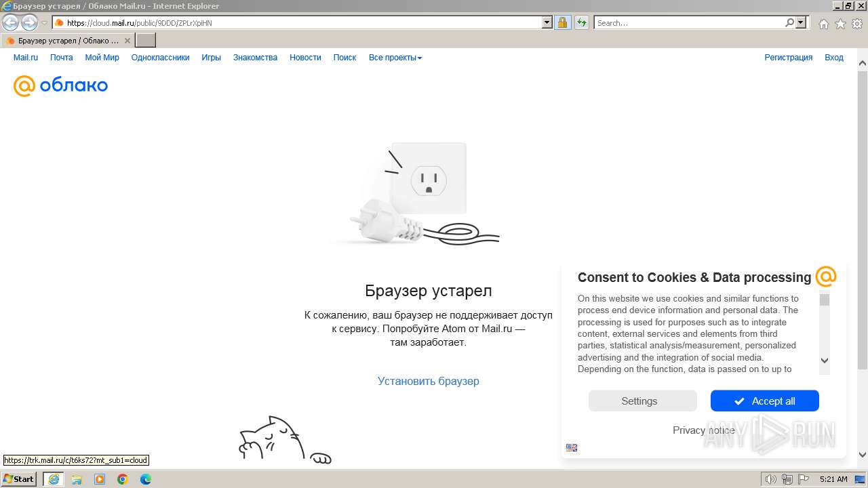Open the Windows Start button

19,479
